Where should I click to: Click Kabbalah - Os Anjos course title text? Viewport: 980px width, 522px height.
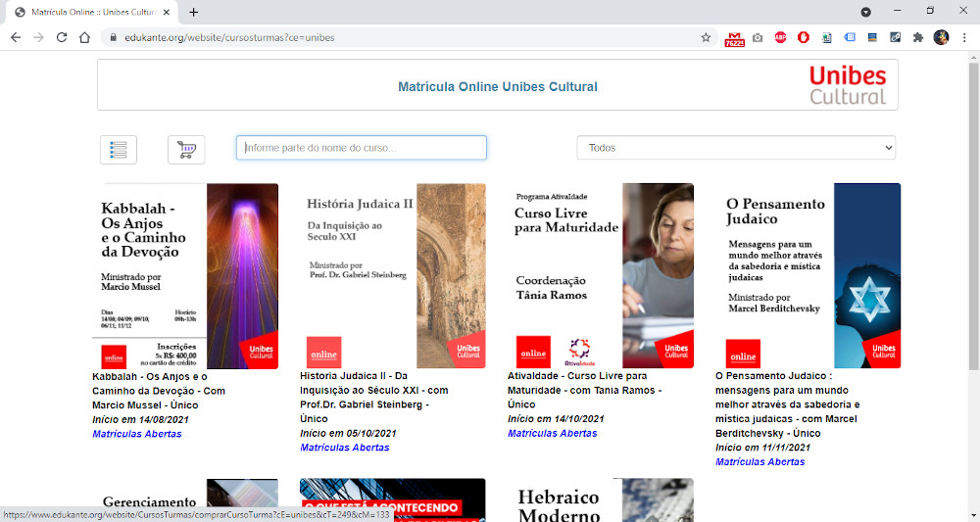pyautogui.click(x=159, y=391)
